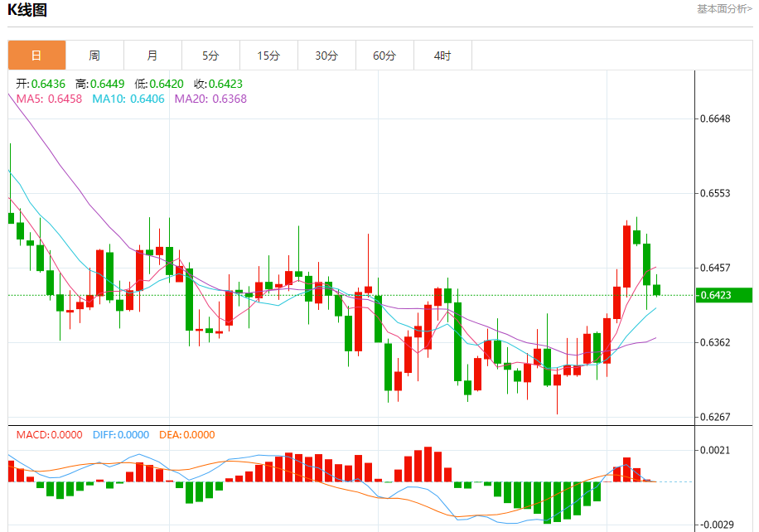Screen dimensions: 759x532
Task: Open the 30分 interval tab
Action: click(326, 56)
